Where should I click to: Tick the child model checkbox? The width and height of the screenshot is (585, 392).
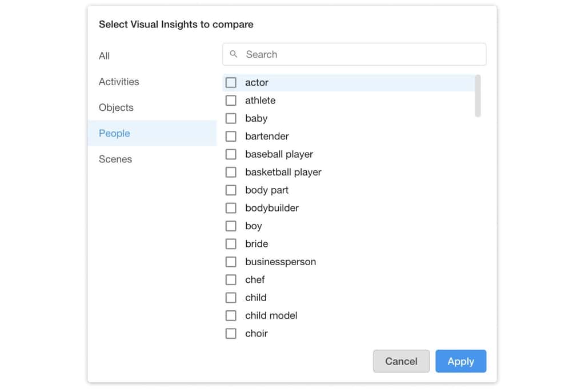click(231, 315)
